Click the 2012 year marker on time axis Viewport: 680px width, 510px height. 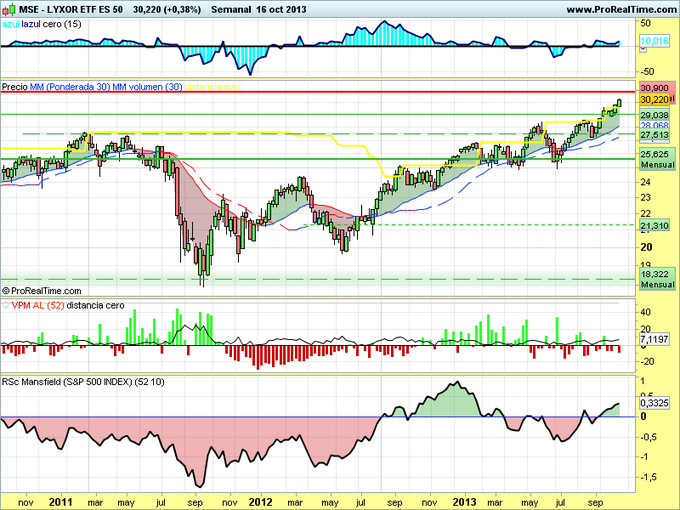pyautogui.click(x=260, y=500)
